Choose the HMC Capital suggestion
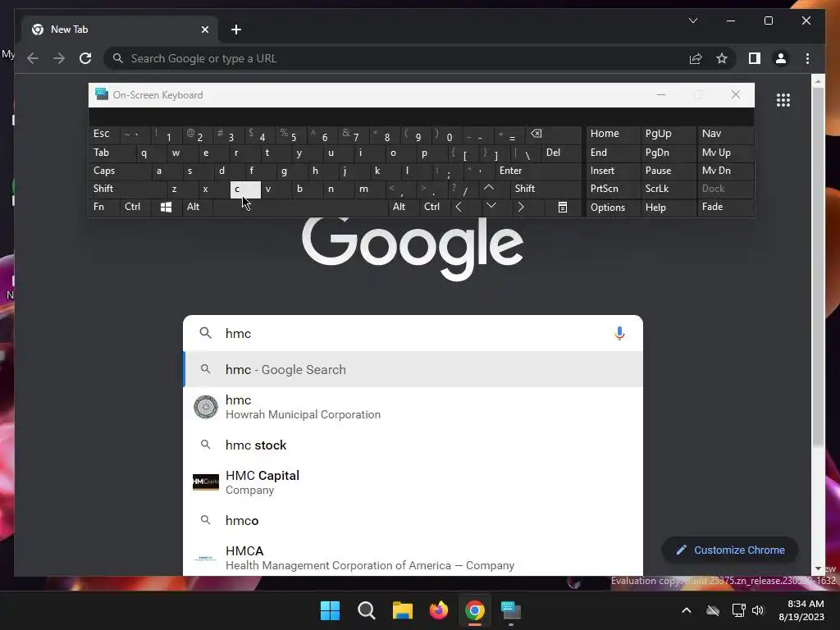Screen dimensions: 840x630 (x=413, y=482)
